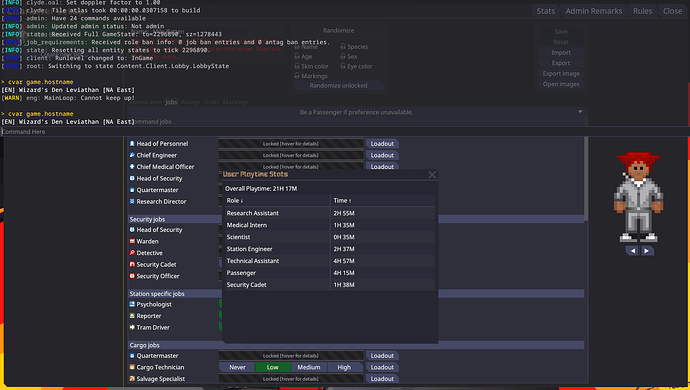Viewport: 690px width, 390px height.
Task: Click the Open images button
Action: [561, 84]
